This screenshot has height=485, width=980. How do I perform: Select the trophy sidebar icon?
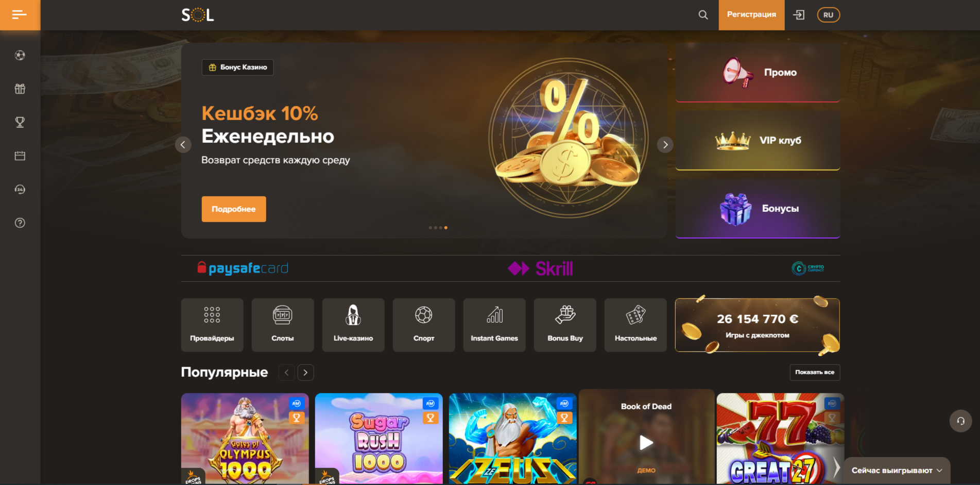[20, 122]
